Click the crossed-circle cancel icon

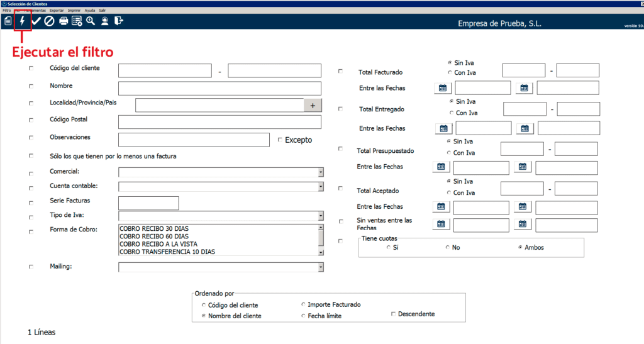(49, 21)
